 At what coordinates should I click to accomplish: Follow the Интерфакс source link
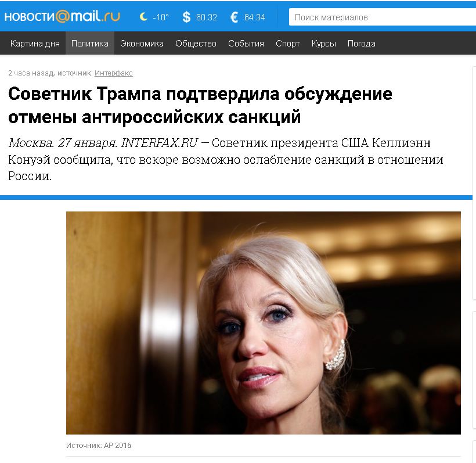tap(114, 73)
